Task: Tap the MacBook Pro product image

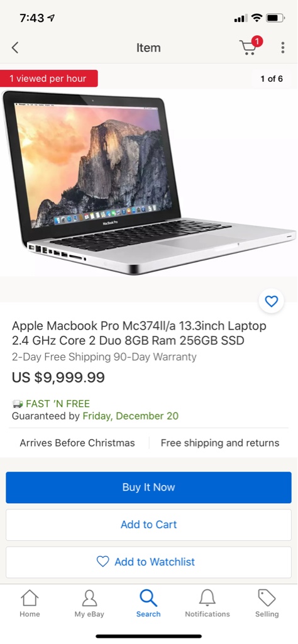Action: [148, 183]
